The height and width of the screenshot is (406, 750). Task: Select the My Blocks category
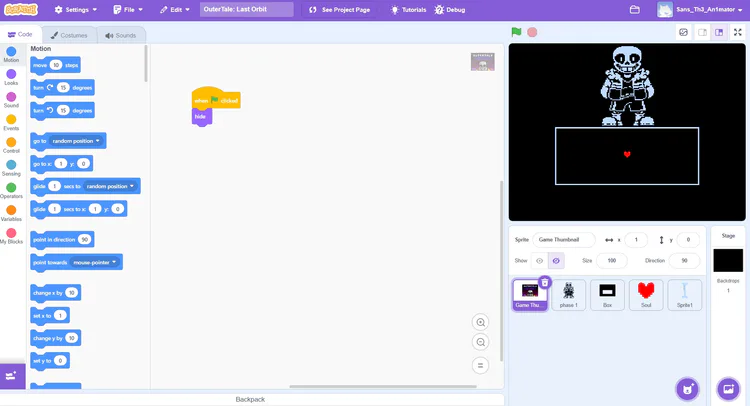click(11, 236)
